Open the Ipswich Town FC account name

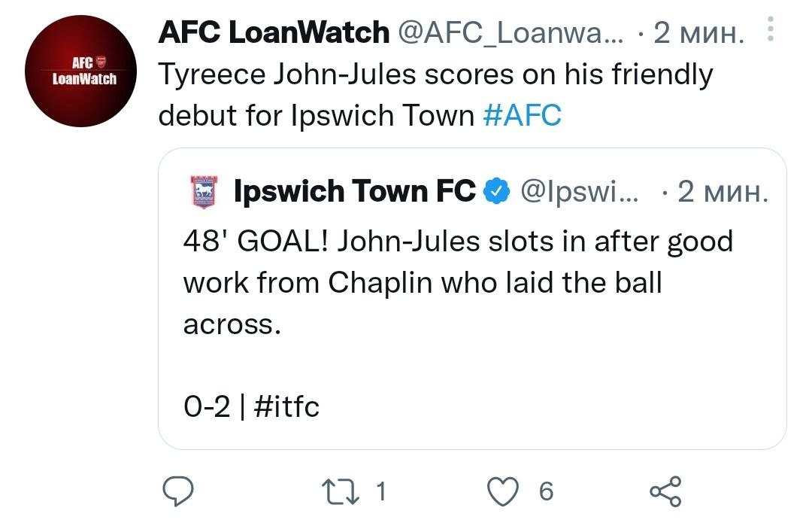[x=355, y=193]
